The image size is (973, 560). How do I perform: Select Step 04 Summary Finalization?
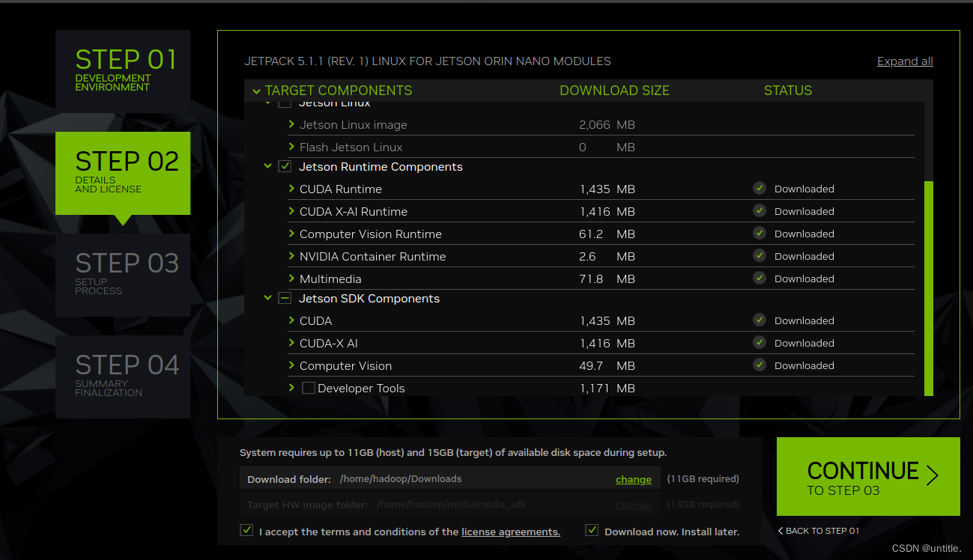click(x=123, y=377)
